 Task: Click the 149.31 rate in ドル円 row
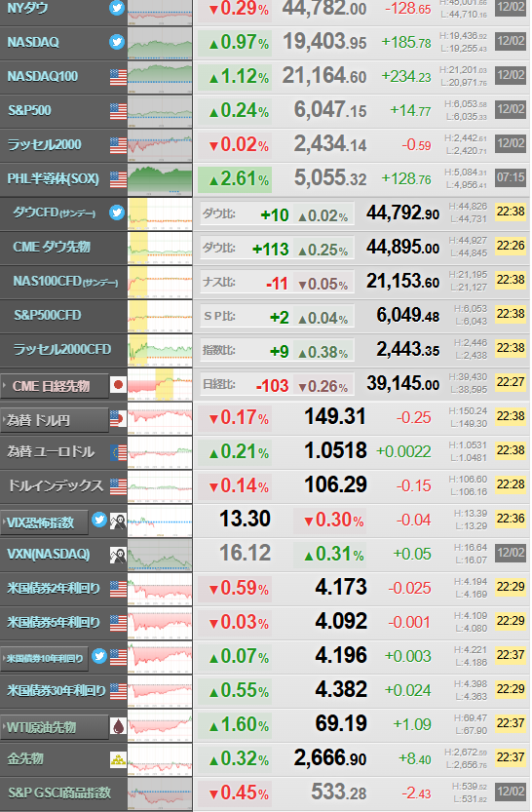[335, 417]
